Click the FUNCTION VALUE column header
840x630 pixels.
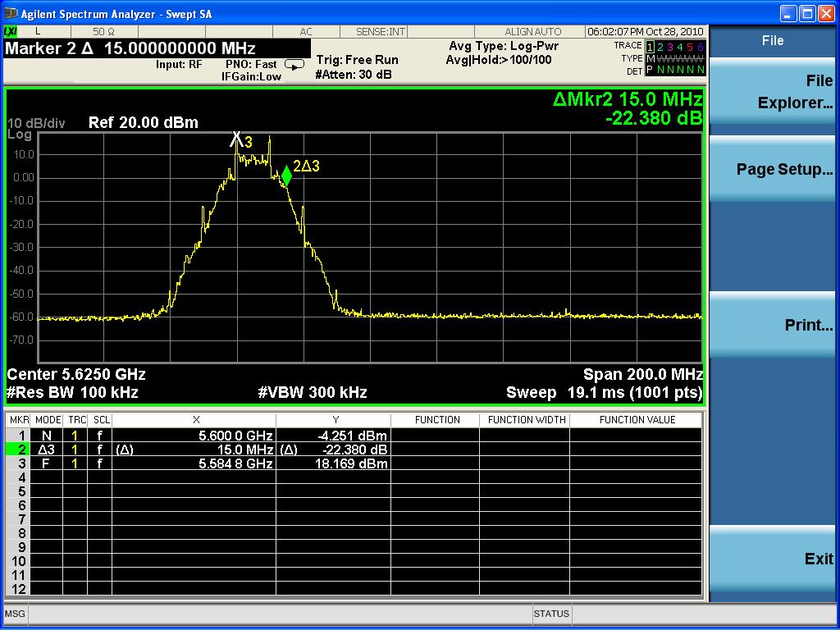(x=637, y=420)
